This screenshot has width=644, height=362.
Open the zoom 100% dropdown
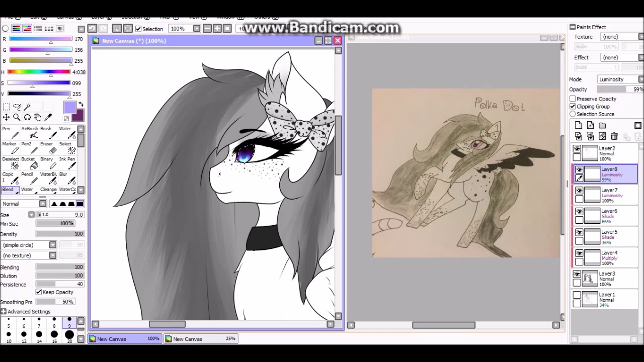point(197,29)
